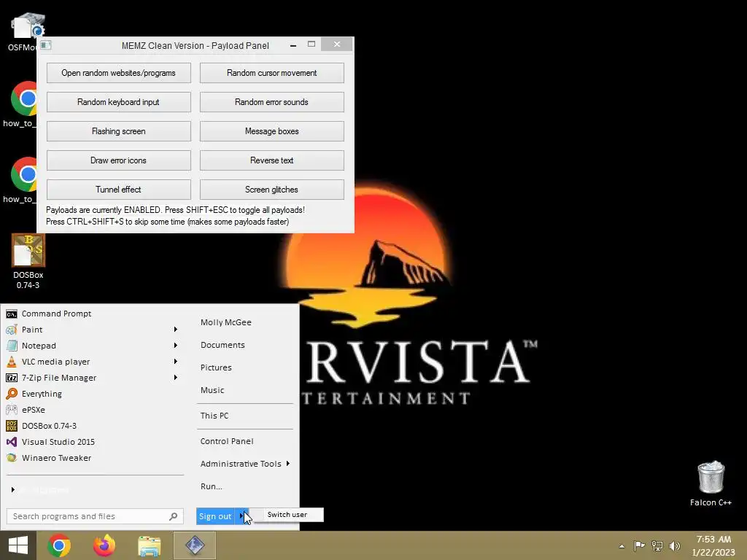
Task: Open the Molly McGee user folder
Action: (x=226, y=322)
